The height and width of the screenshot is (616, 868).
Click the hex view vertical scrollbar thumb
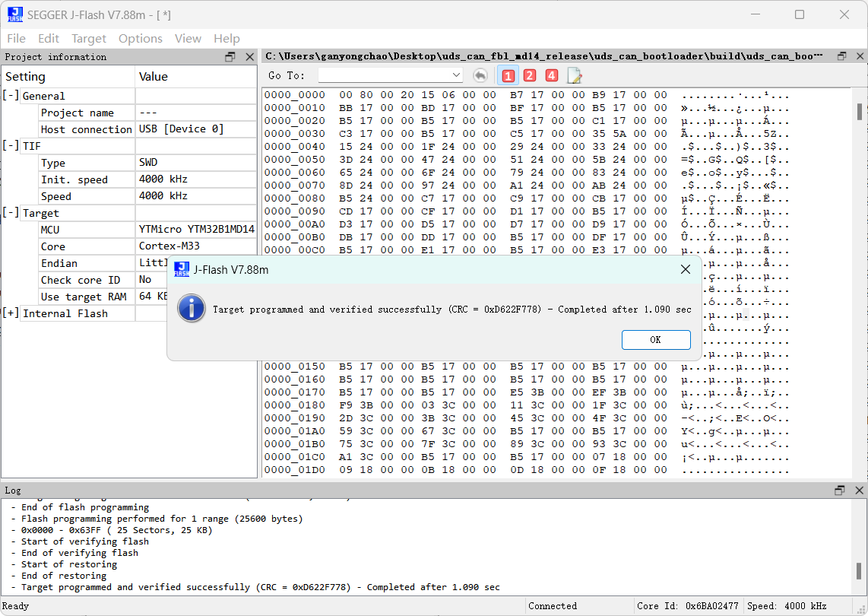tap(859, 111)
